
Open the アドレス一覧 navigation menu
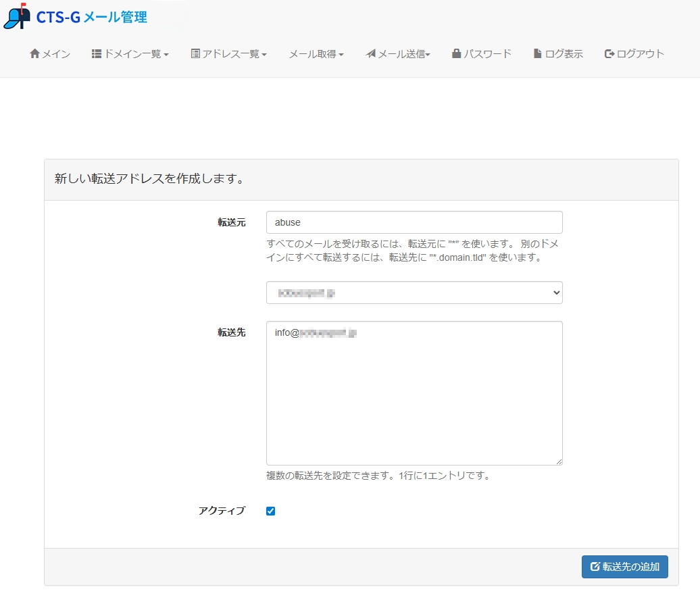228,53
